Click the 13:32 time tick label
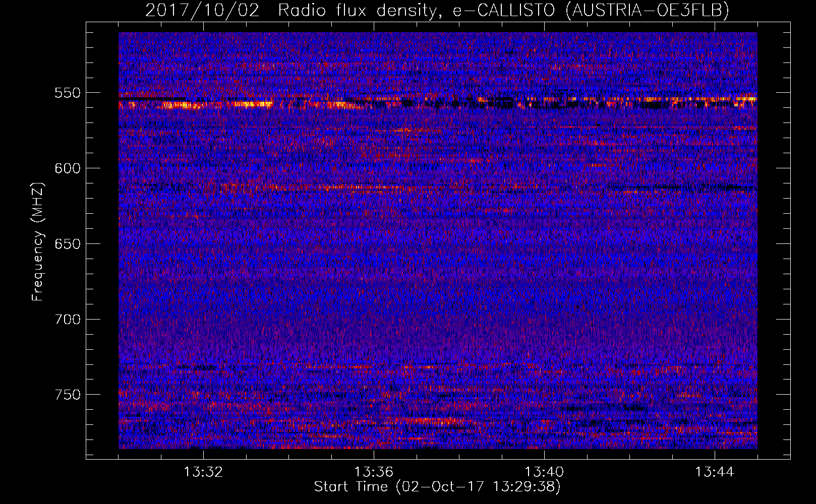 coord(203,472)
